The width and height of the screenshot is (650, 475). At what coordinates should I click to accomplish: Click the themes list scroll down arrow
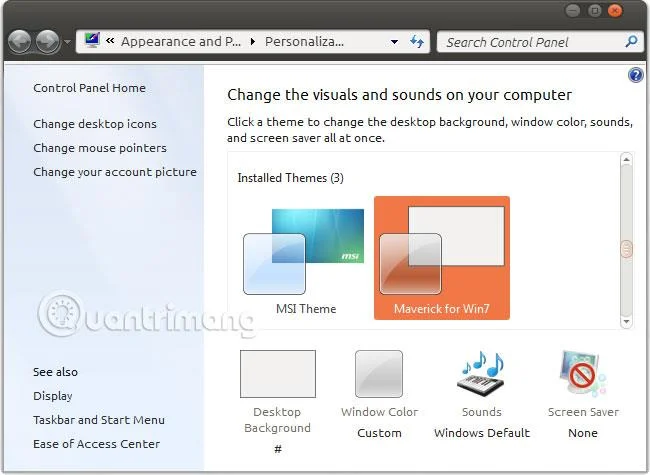tap(626, 321)
